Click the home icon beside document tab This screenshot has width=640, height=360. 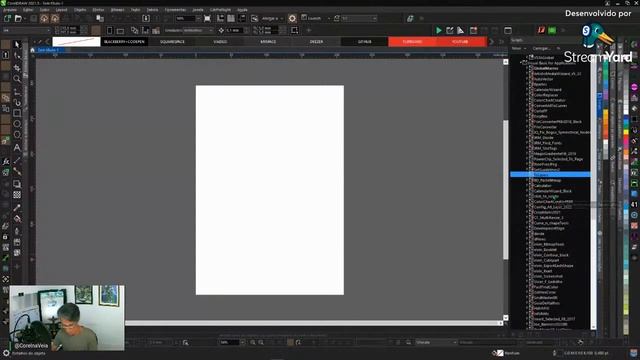coord(33,50)
